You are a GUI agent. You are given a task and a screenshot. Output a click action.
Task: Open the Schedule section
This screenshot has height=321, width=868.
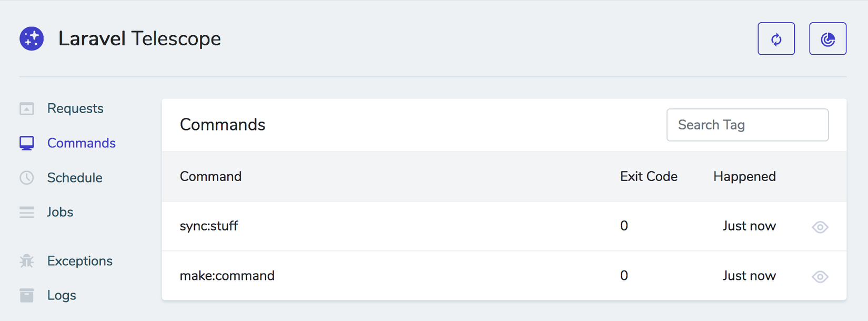coord(75,178)
